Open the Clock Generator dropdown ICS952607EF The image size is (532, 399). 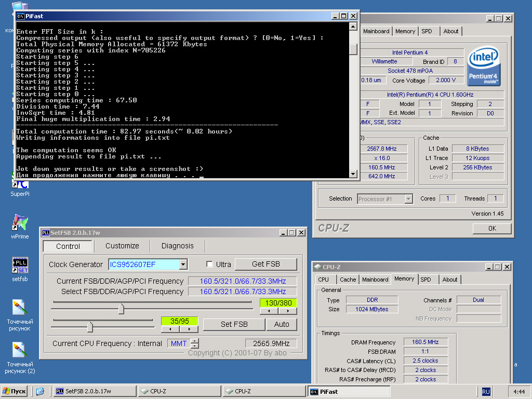pos(183,264)
